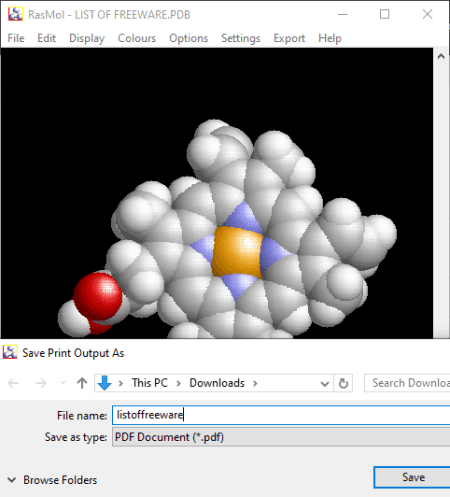Go forward using the right arrow
Viewport: 450px width, 497px height.
click(41, 383)
